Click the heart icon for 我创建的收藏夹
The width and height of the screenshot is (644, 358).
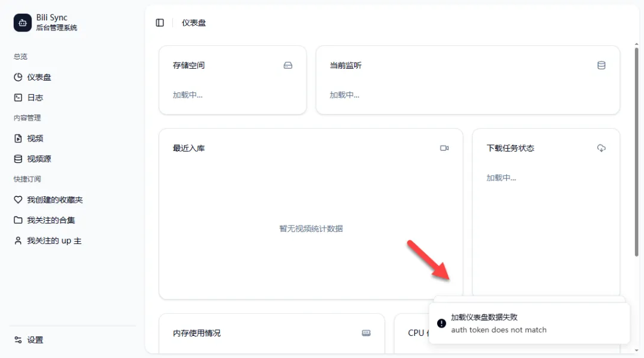tap(18, 199)
